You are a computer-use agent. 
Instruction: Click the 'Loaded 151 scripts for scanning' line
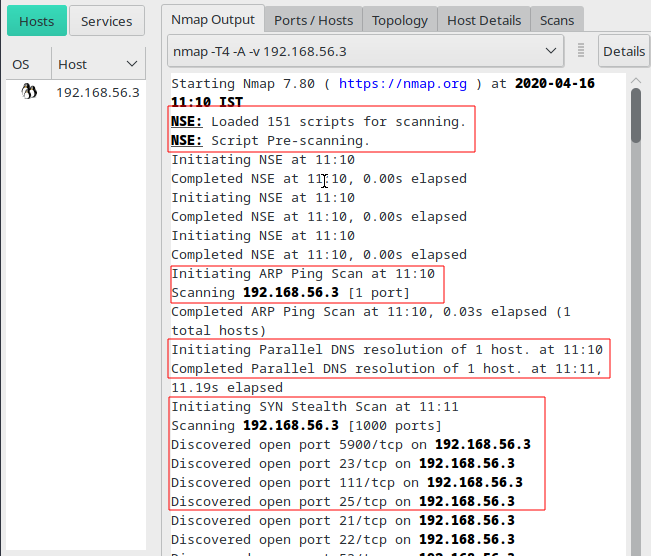[318, 122]
